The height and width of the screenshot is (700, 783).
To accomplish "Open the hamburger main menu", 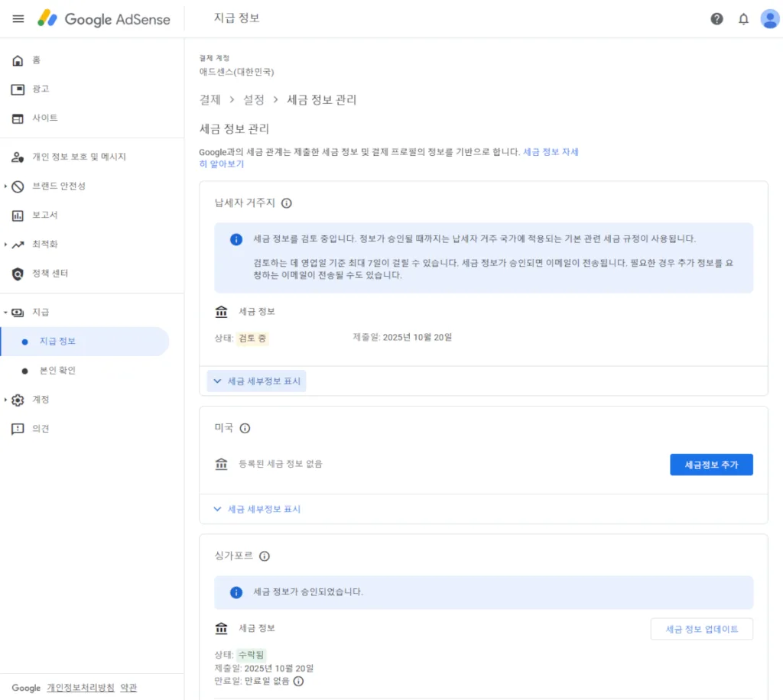I will point(18,19).
